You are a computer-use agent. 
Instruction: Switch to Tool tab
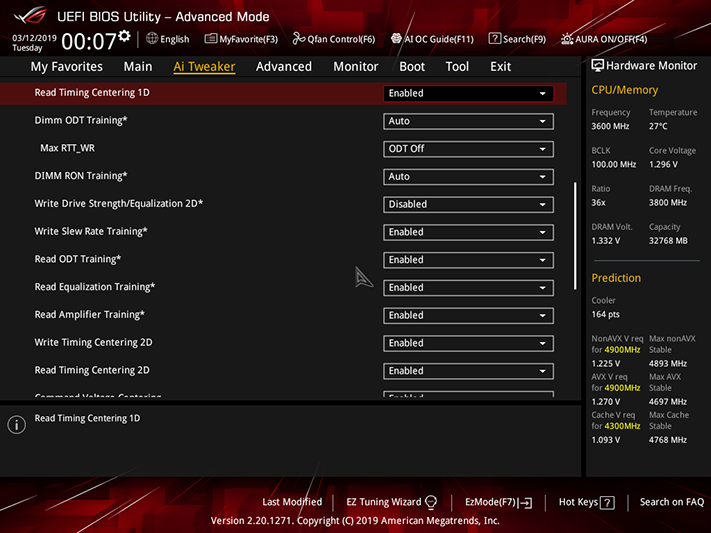(457, 67)
